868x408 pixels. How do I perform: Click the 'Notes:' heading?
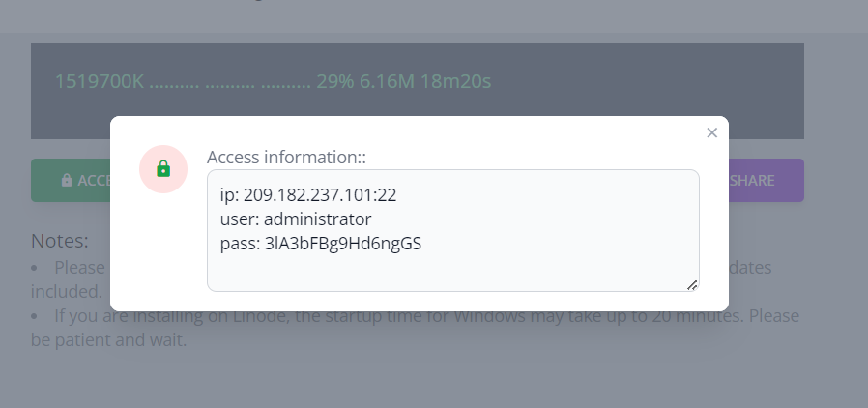point(60,241)
